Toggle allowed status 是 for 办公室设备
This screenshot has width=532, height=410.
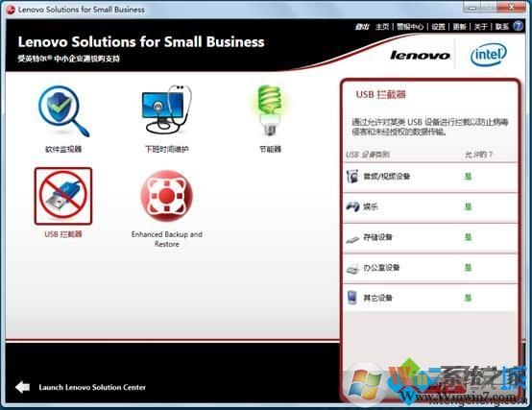[469, 268]
